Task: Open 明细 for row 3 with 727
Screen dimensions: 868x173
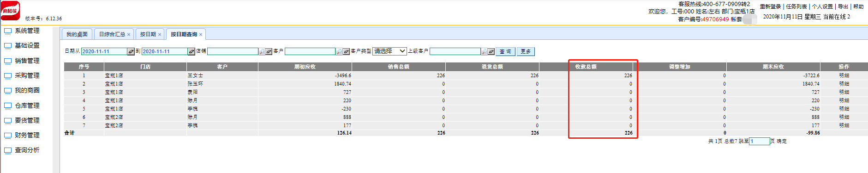Action: click(844, 92)
